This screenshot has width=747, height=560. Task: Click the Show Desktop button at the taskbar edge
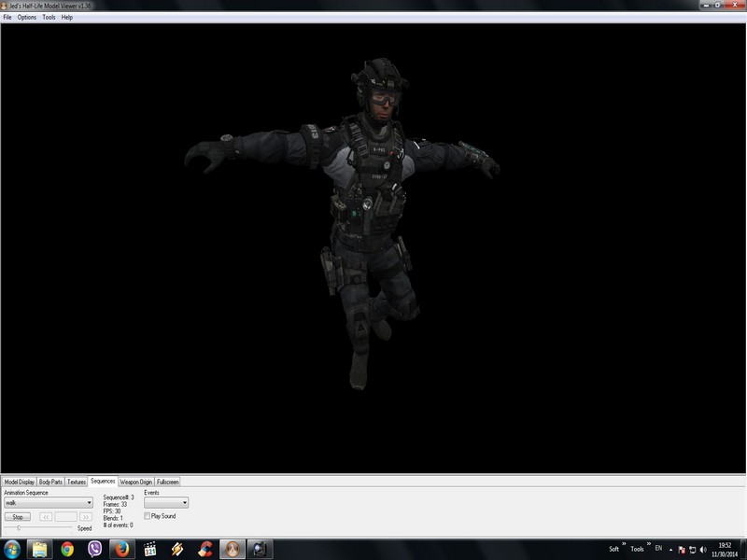tap(743, 550)
